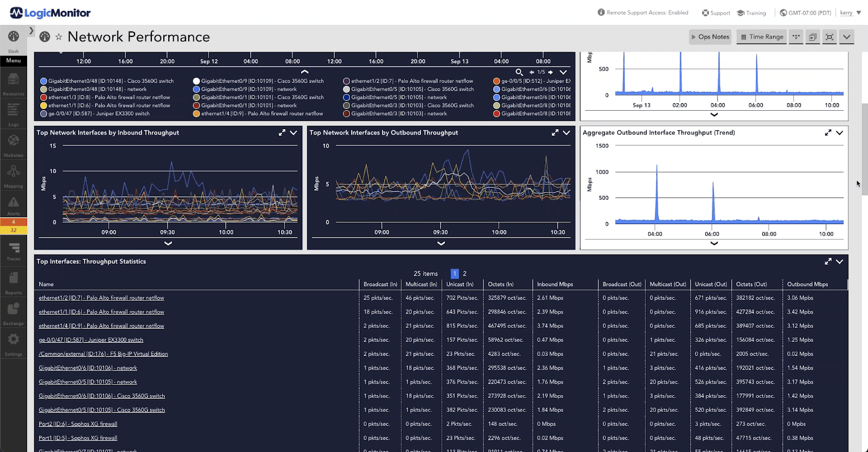Screen dimensions: 868x452
Task: Sort table by Outbound Mbps column
Action: 807,284
